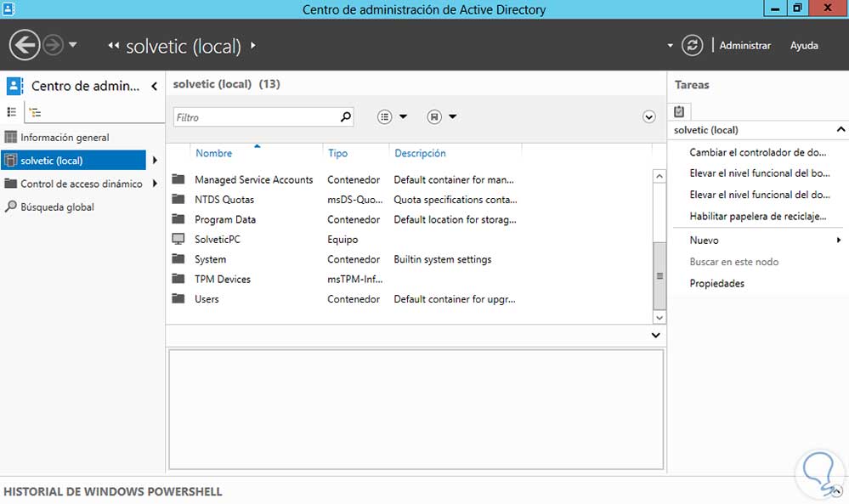Sort by the Nombre column header
This screenshot has height=504, width=849.
(214, 153)
